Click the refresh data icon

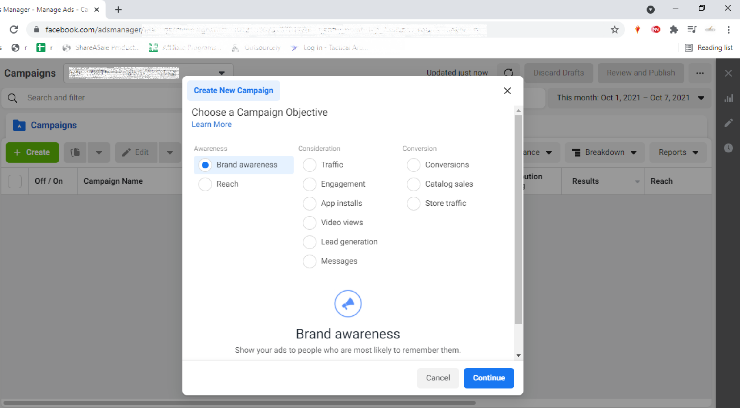tap(508, 73)
